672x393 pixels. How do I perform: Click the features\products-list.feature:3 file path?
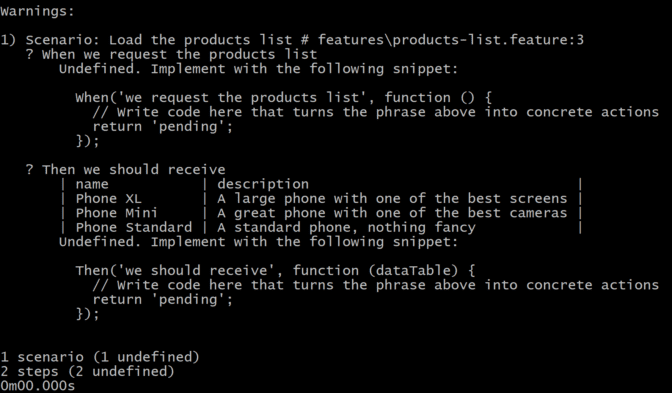(x=450, y=40)
